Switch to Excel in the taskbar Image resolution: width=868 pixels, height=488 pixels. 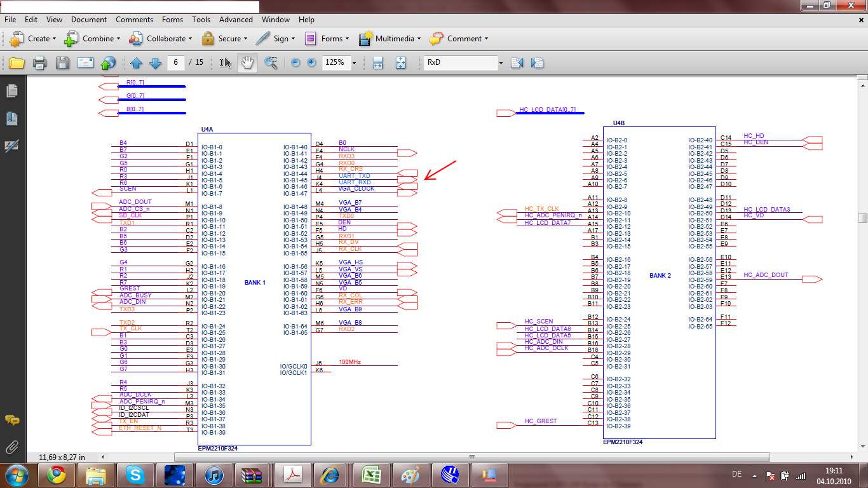click(x=370, y=475)
